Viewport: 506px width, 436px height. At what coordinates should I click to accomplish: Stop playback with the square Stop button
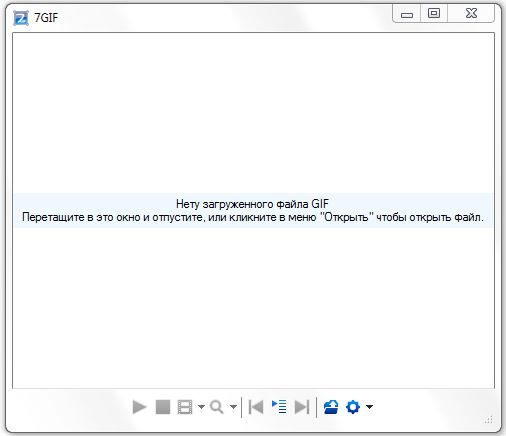click(x=163, y=407)
